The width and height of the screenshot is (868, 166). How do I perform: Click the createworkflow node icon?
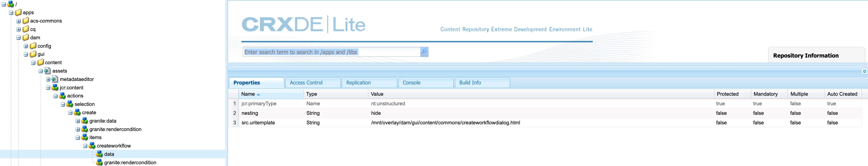pos(92,146)
